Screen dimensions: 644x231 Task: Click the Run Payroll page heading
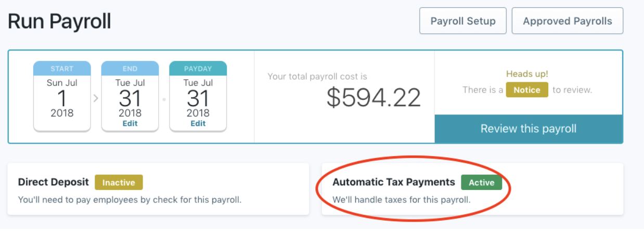(x=59, y=22)
